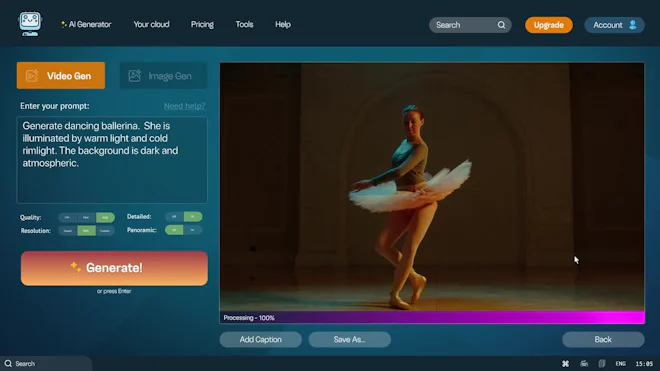Open the AI Generator menu
The image size is (660, 371).
pos(86,24)
